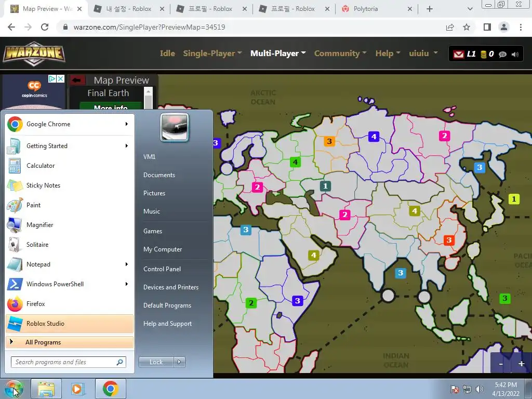Open Warzone mail envelope icon

pyautogui.click(x=458, y=54)
